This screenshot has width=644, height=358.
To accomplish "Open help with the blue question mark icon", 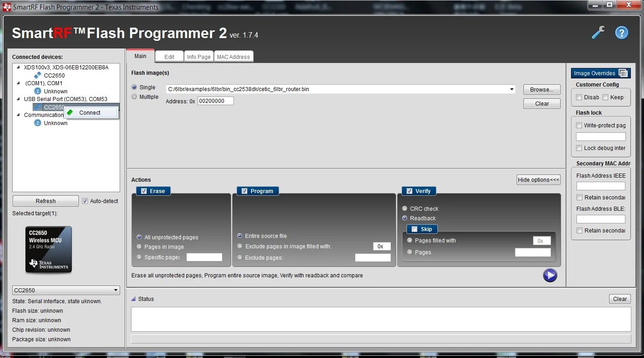I will [x=621, y=33].
